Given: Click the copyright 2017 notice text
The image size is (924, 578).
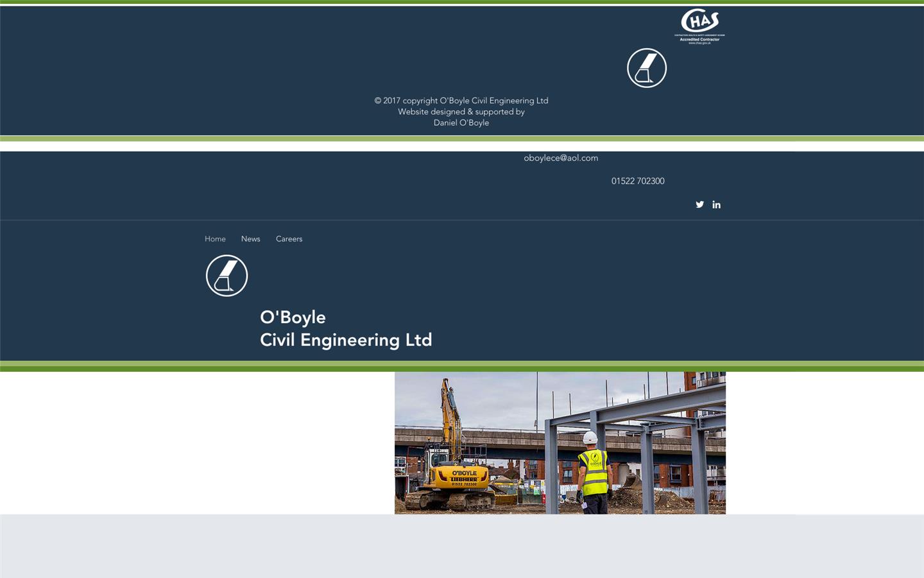Looking at the screenshot, I should (461, 100).
